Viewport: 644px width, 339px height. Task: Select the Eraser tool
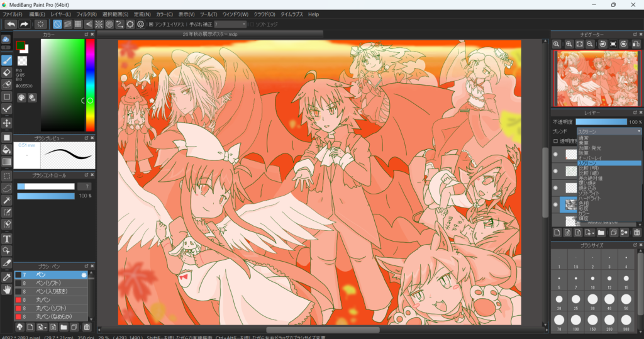pyautogui.click(x=6, y=73)
